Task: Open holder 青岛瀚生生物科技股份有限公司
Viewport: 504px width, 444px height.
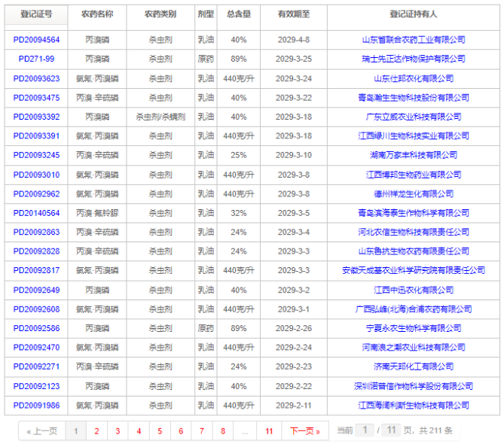Action: (x=414, y=98)
